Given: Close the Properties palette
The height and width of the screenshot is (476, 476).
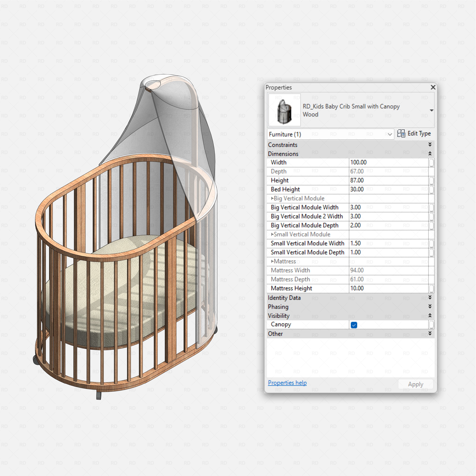Looking at the screenshot, I should point(433,87).
